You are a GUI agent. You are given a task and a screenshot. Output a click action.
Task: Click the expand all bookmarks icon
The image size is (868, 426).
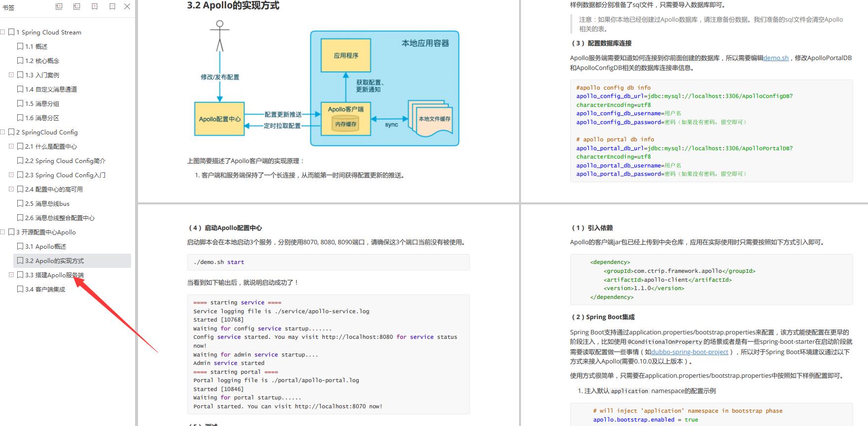point(59,7)
